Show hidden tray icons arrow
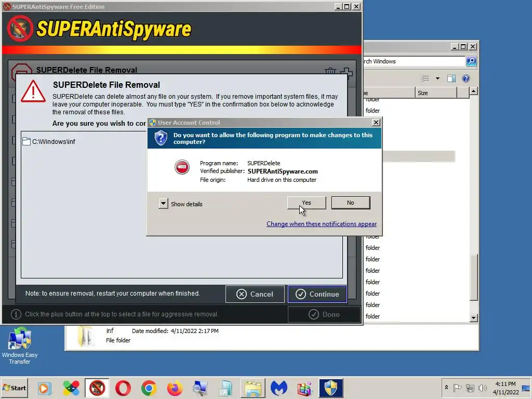532x399 pixels. pyautogui.click(x=446, y=388)
